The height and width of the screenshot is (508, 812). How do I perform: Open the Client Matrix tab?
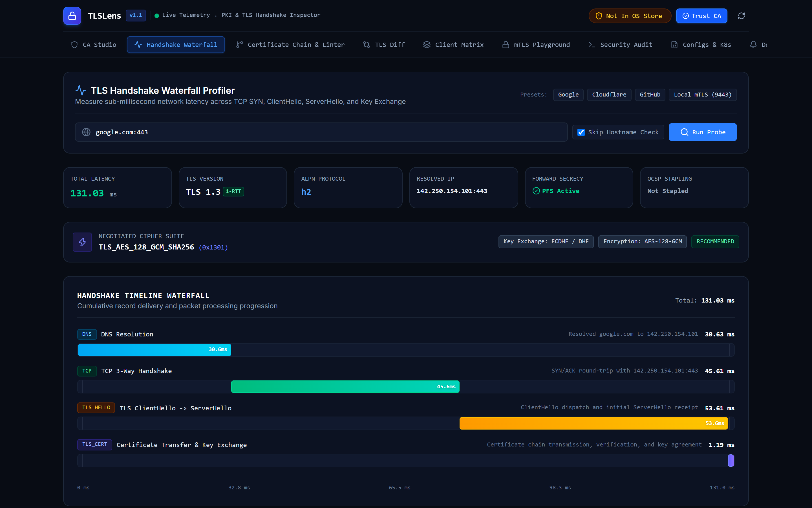pos(453,45)
